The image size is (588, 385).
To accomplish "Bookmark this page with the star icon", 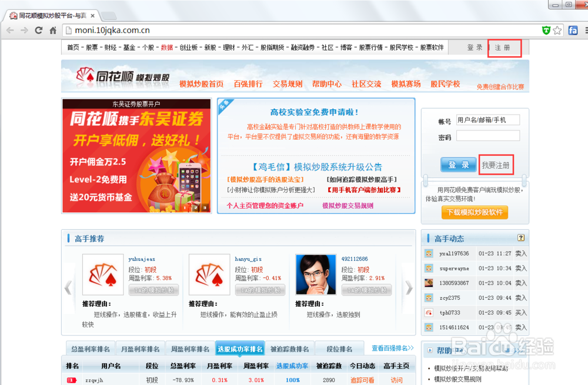I will [x=557, y=31].
